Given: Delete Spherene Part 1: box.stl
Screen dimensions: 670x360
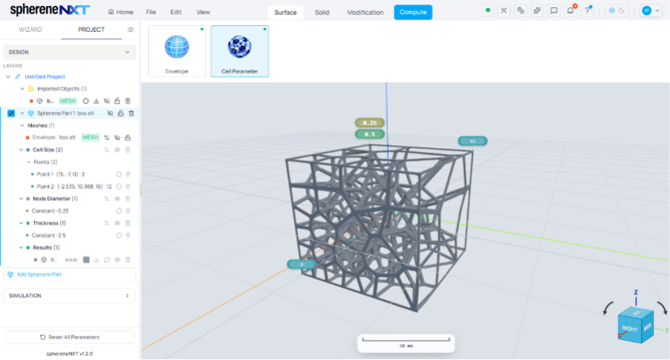Looking at the screenshot, I should pos(131,113).
